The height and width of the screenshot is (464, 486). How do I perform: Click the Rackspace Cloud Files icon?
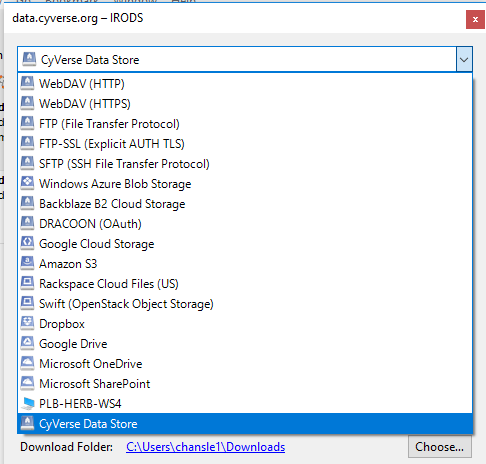[27, 283]
